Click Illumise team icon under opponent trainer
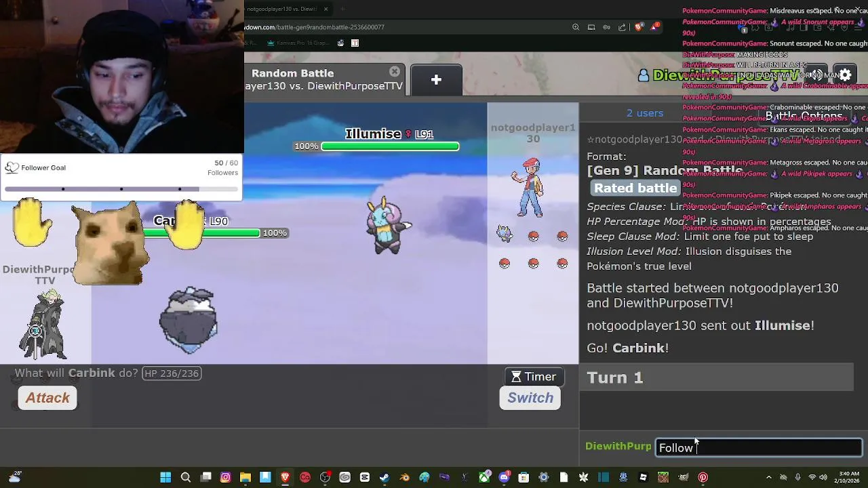 coord(504,235)
